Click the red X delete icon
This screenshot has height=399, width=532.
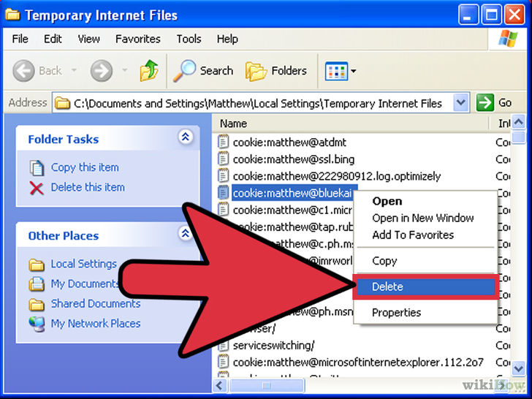click(37, 188)
